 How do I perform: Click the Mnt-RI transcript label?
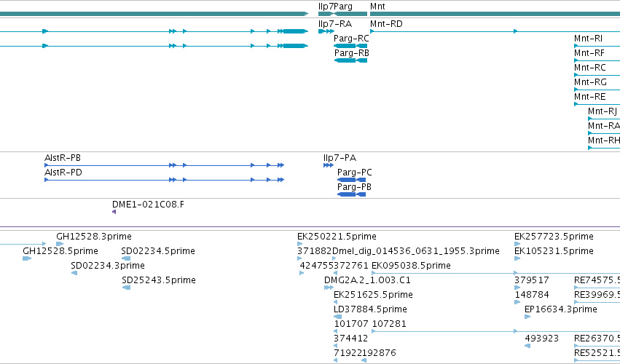589,39
